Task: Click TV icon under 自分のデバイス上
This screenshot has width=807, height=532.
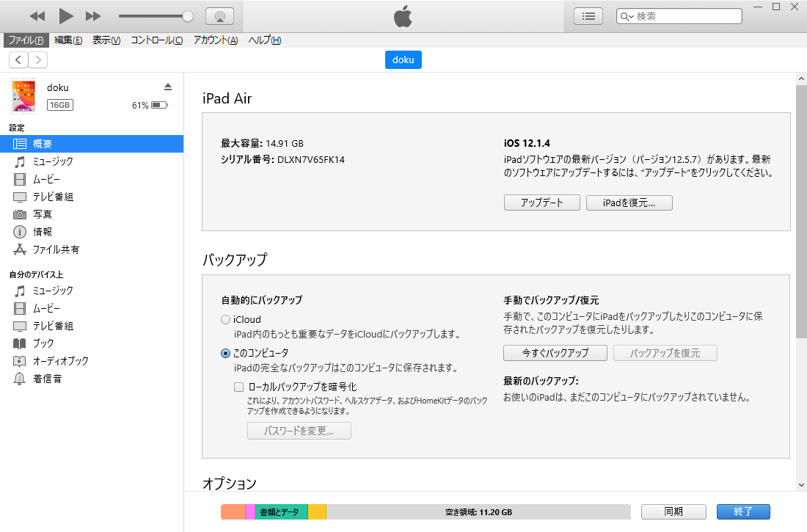Action: click(20, 326)
